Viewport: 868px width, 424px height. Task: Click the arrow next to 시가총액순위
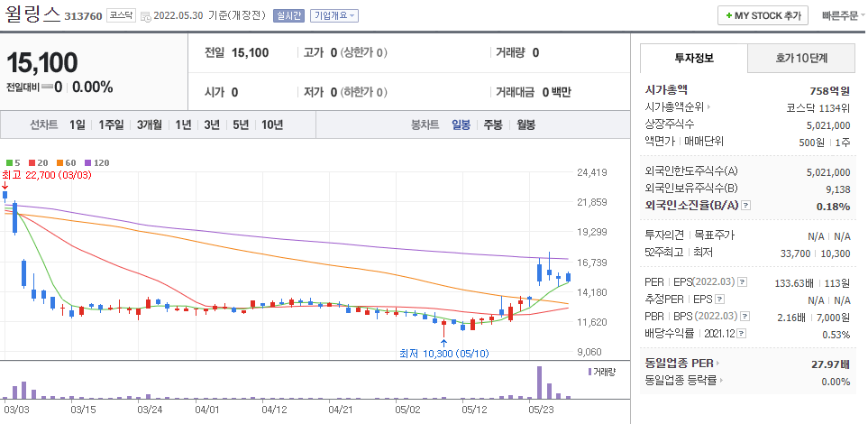pos(708,107)
